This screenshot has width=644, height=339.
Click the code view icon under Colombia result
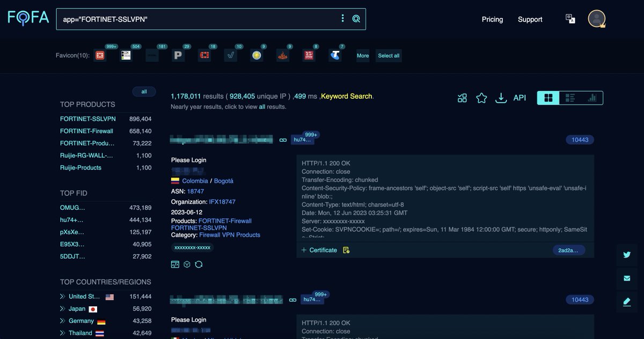pos(175,264)
